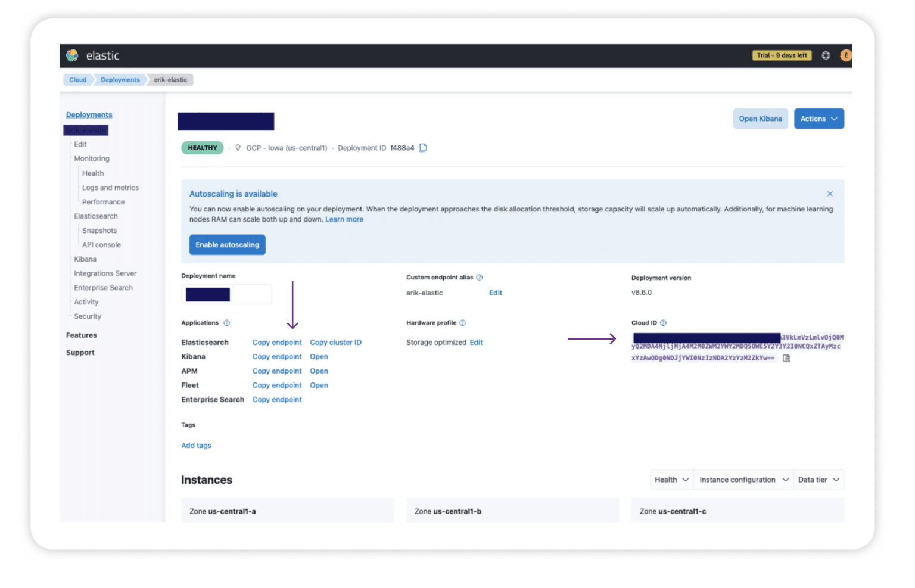Navigate to Deployments via the breadcrumb
915x588 pixels.
click(120, 79)
